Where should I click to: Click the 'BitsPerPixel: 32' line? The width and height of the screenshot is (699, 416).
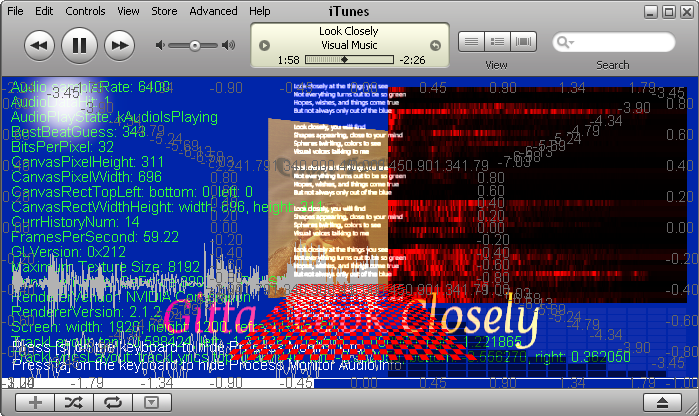[x=62, y=147]
